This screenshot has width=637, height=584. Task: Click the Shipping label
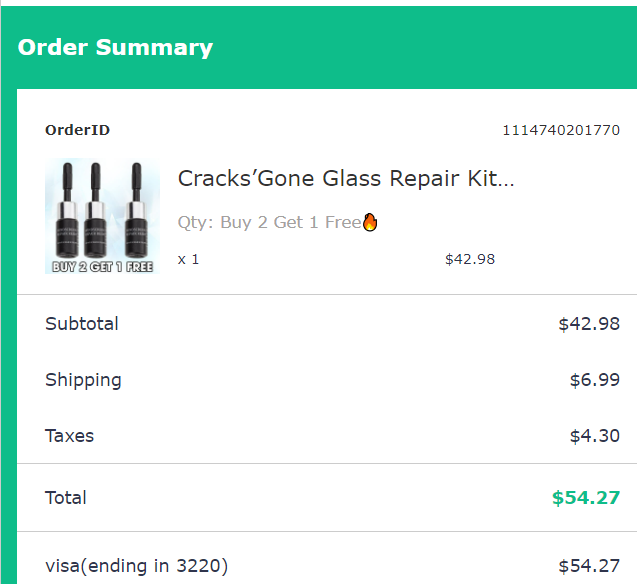(83, 379)
